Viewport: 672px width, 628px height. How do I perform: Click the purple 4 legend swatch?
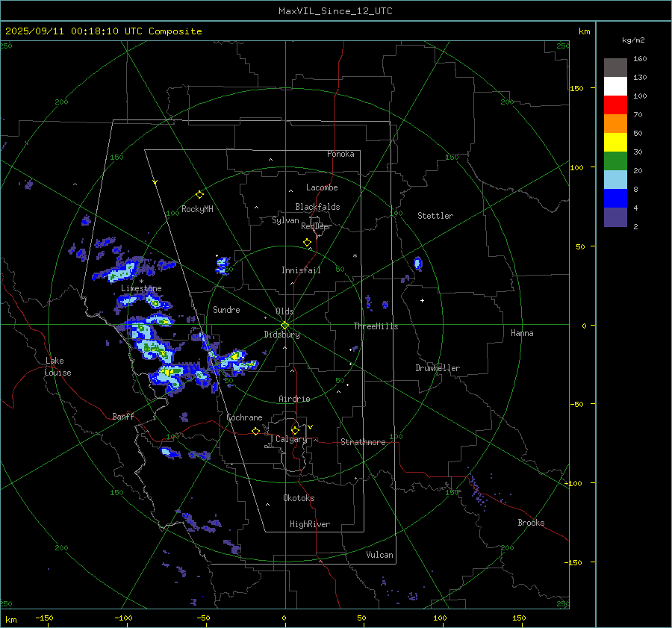615,217
